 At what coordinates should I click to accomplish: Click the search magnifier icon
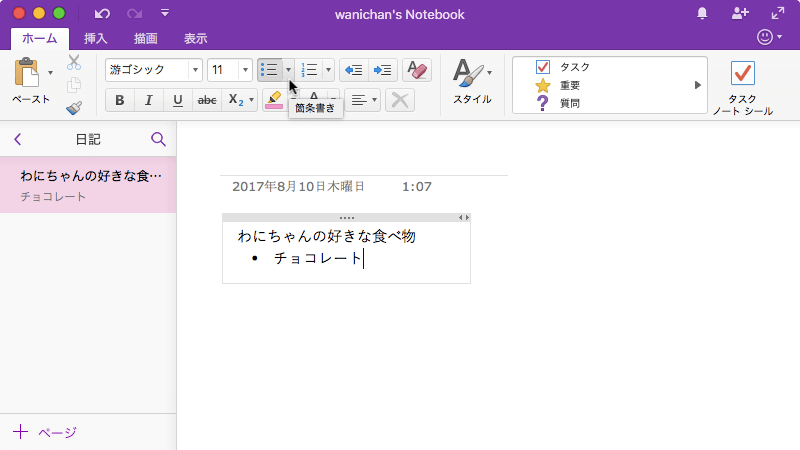(158, 139)
